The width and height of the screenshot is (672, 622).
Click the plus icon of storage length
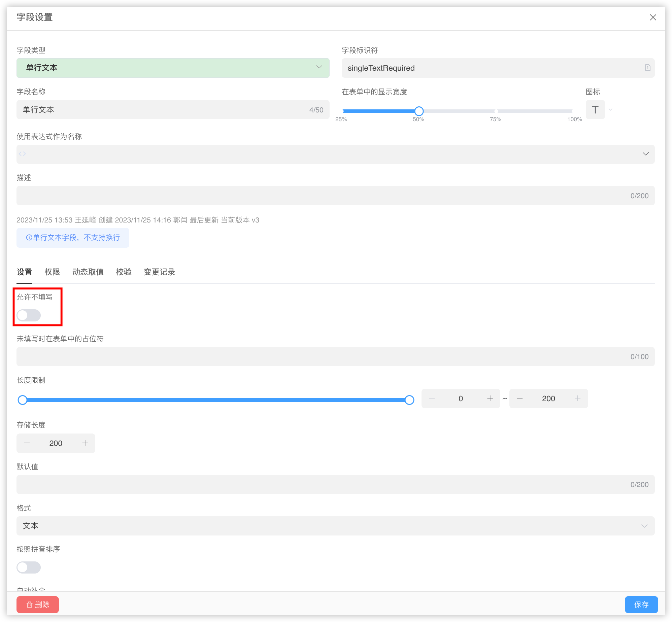85,443
